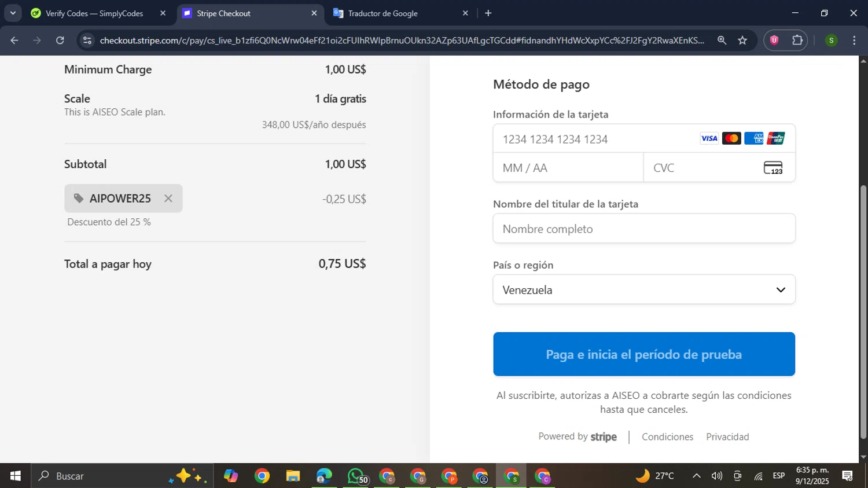
Task: Click the taskbar Buscar search box
Action: 122,476
